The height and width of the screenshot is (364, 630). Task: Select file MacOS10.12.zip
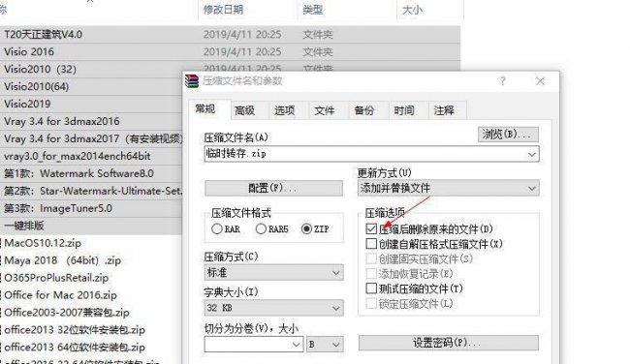(x=43, y=243)
